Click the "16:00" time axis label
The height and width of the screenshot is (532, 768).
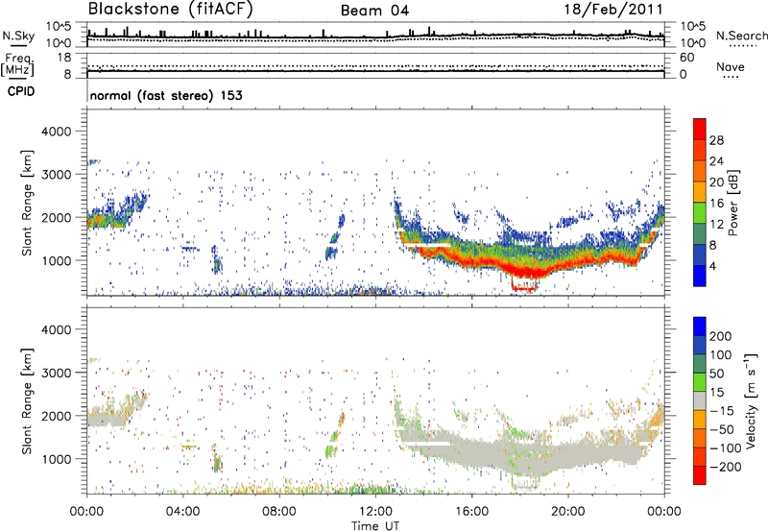point(471,512)
